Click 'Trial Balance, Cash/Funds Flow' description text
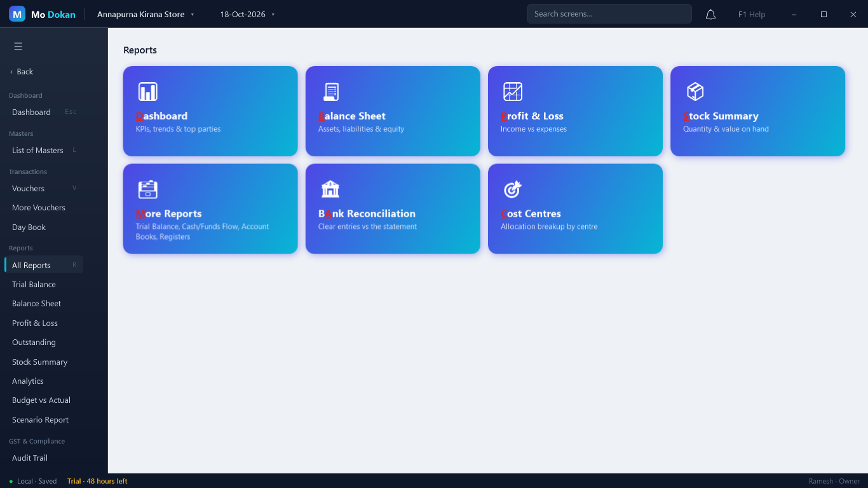The height and width of the screenshot is (488, 868). pyautogui.click(x=202, y=231)
